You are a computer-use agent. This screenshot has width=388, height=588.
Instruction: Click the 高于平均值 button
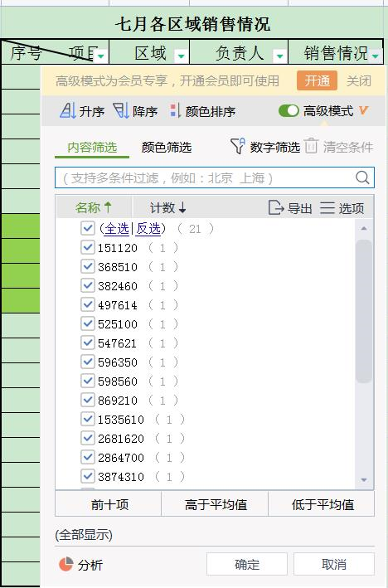point(215,504)
